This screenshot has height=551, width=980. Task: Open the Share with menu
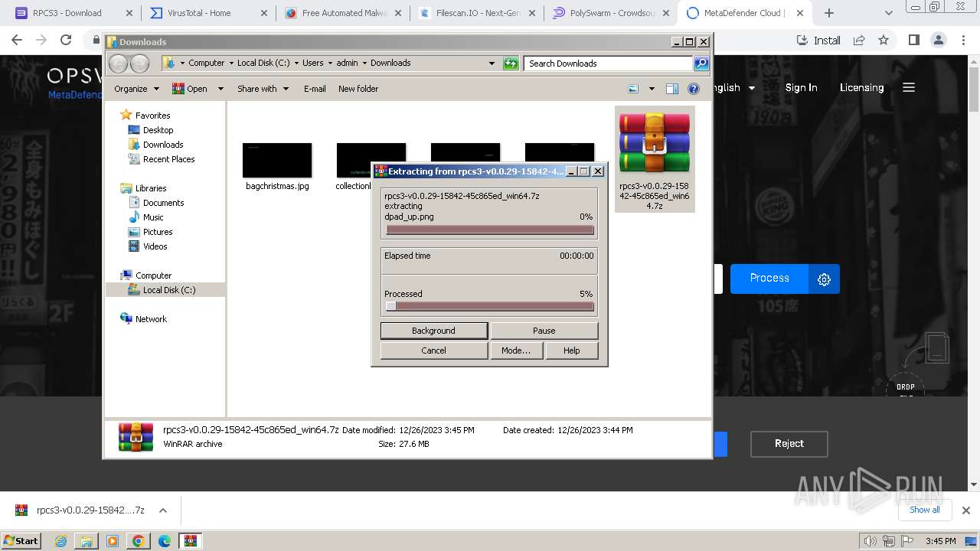pyautogui.click(x=263, y=89)
